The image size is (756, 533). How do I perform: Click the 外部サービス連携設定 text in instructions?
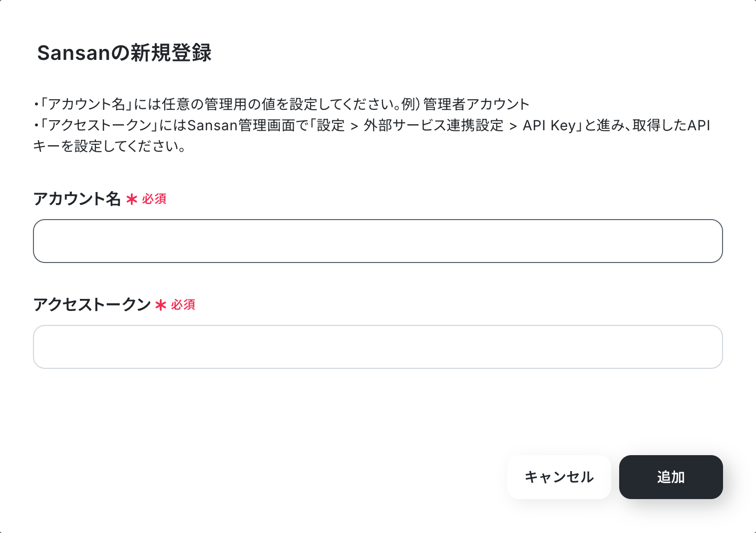pyautogui.click(x=433, y=125)
